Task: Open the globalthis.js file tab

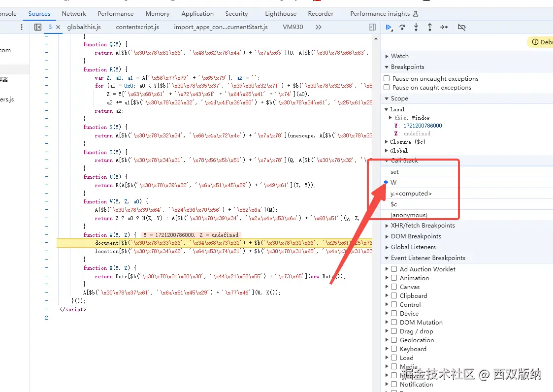Action: tap(84, 27)
